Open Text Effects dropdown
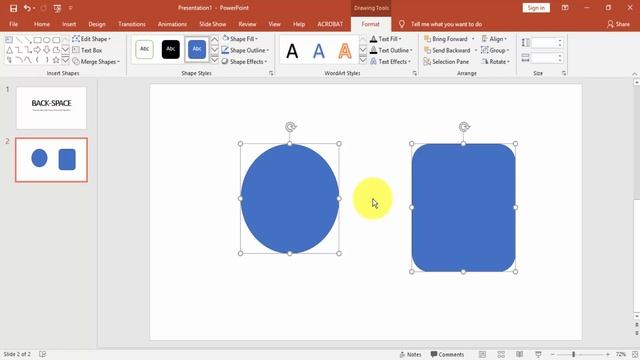 [391, 62]
